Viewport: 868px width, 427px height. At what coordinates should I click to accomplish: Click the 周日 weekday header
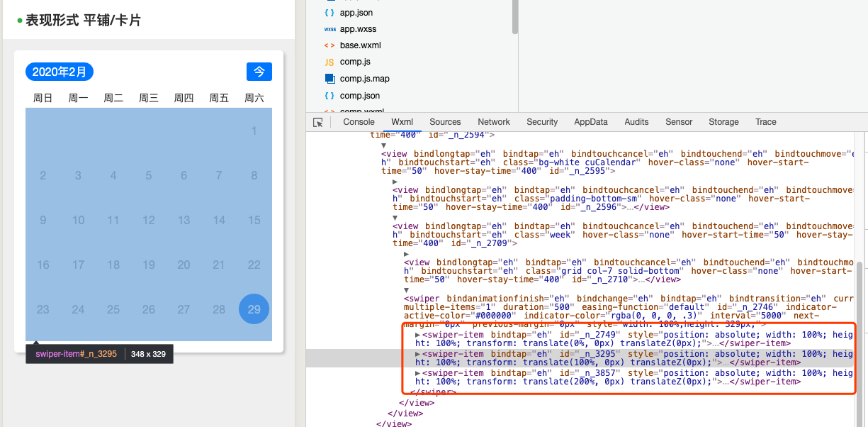[43, 98]
